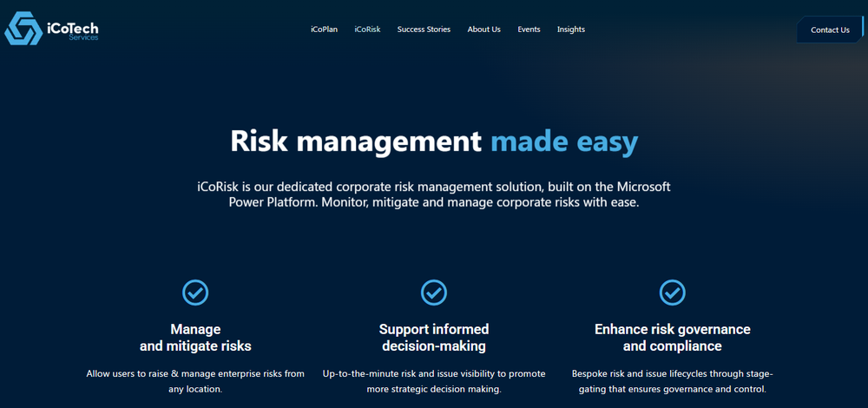Click checkmark icon above Enhance risk governance
Viewport: 868px width, 408px height.
pos(673,293)
